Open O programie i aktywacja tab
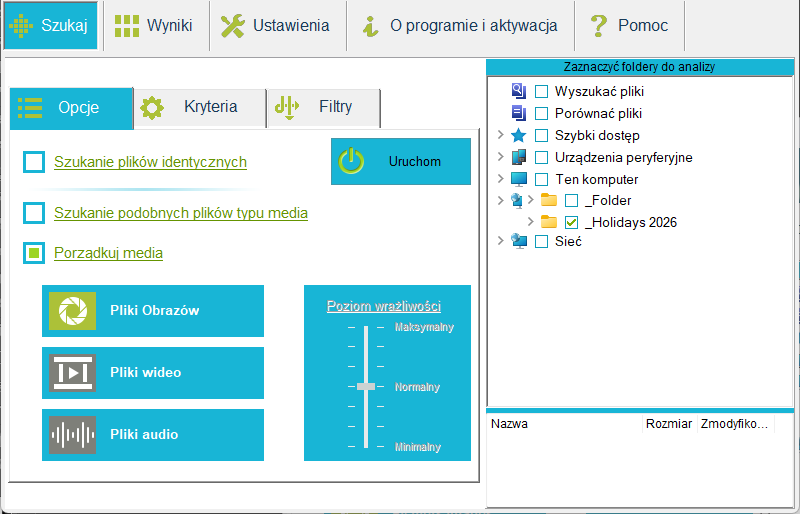800x514 pixels. pos(461,26)
